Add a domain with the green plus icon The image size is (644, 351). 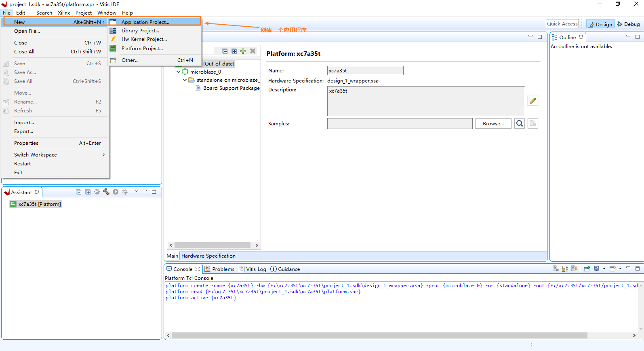click(x=243, y=51)
